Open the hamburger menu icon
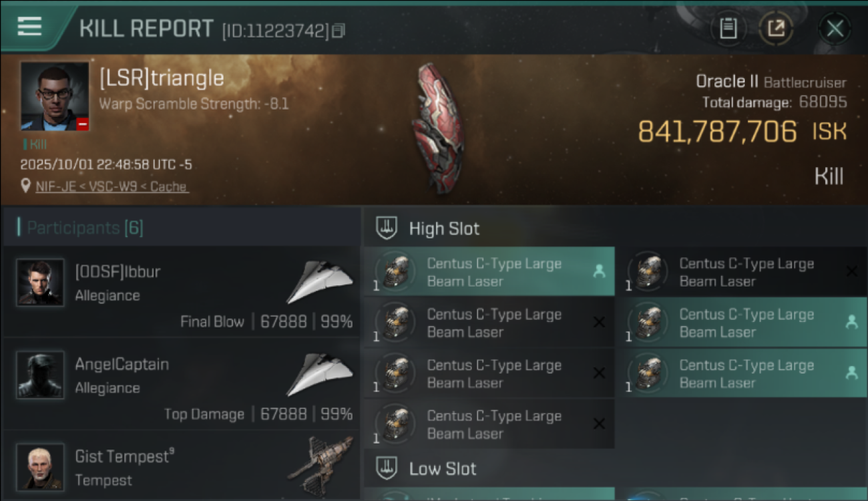The height and width of the screenshot is (501, 868). click(x=29, y=27)
